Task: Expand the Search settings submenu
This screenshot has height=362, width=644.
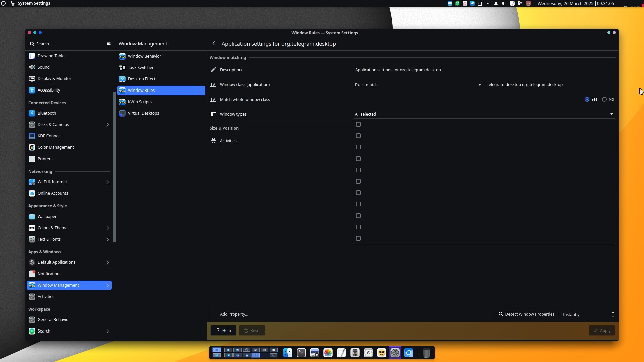Action: coord(107,331)
